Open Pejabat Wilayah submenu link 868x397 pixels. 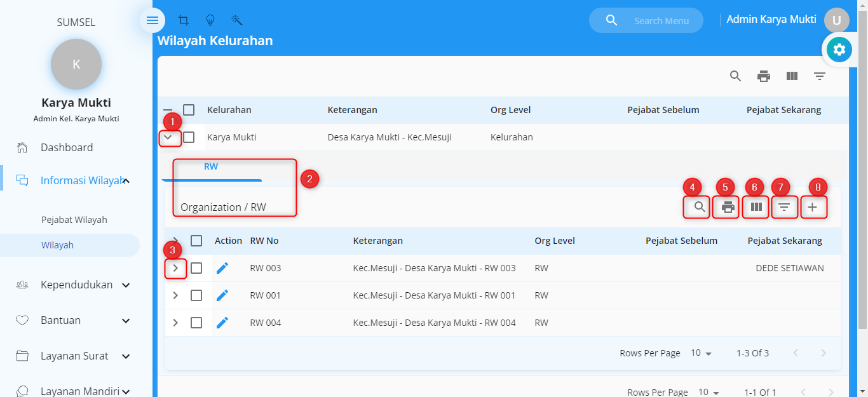coord(74,220)
